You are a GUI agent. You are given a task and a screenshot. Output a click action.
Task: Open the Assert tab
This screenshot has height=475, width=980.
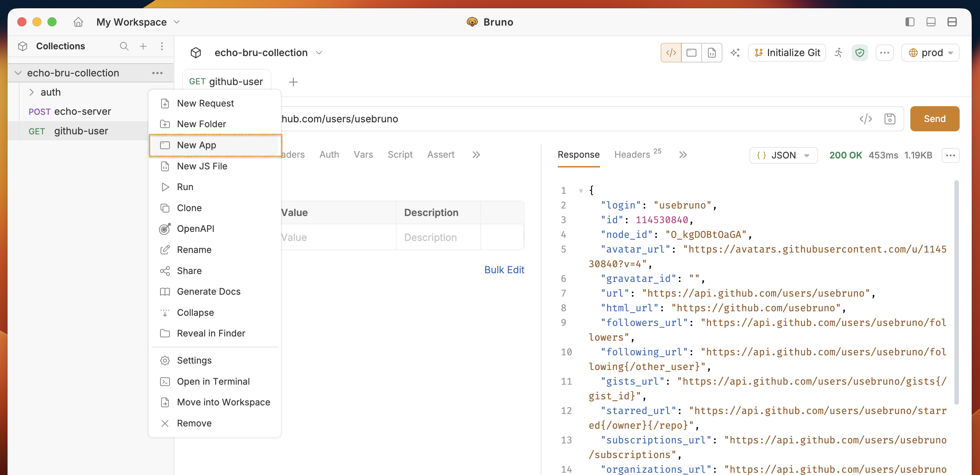[x=441, y=155]
